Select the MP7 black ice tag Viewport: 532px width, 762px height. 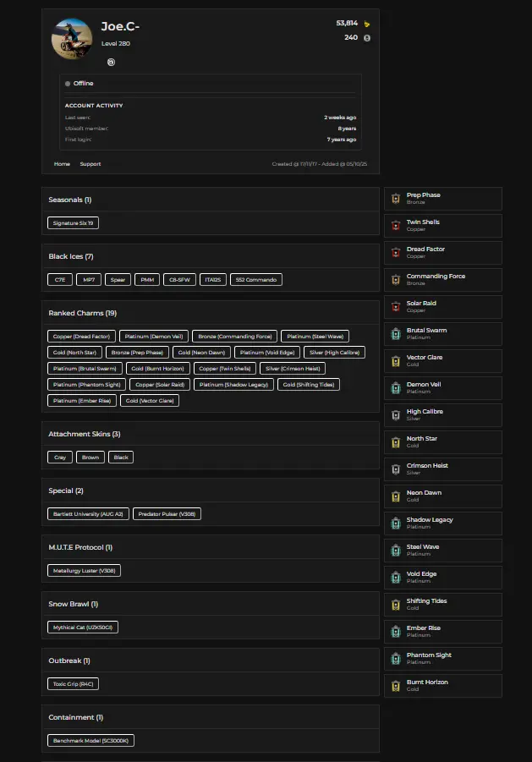point(89,279)
